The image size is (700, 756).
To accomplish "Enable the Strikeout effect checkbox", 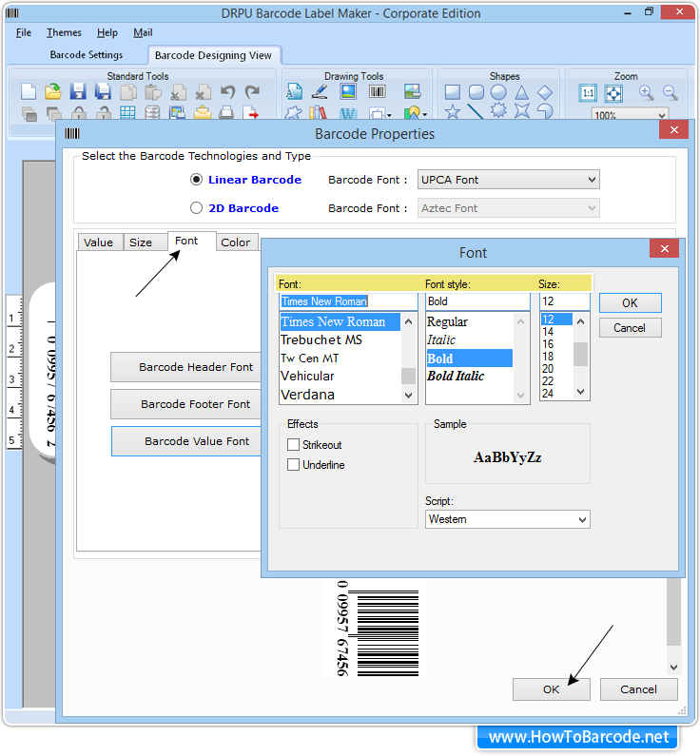I will click(293, 444).
